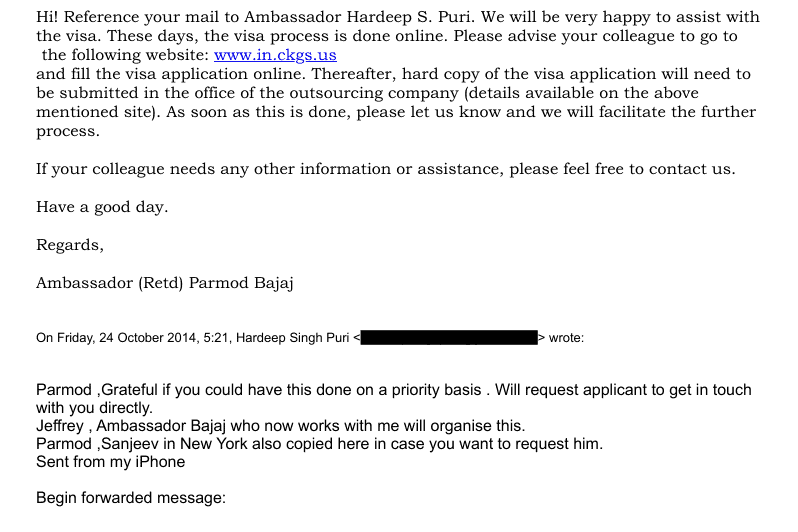Click the "Have a good day." line
Screen dimensions: 798x532
[x=102, y=207]
